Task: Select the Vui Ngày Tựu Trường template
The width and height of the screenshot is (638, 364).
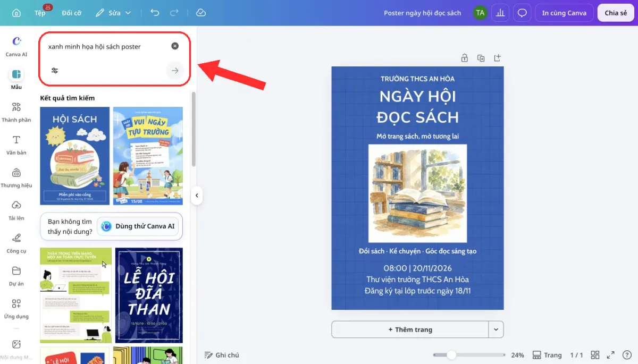Action: click(148, 156)
